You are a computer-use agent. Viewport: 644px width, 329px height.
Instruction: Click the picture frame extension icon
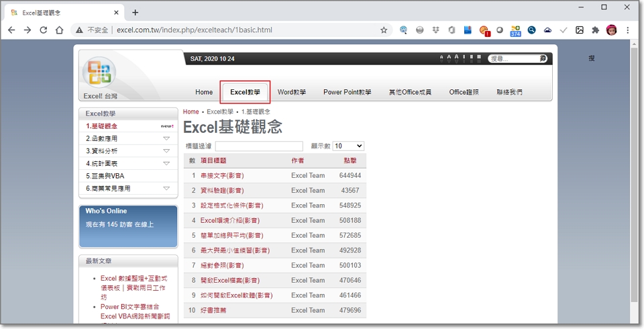pyautogui.click(x=580, y=30)
